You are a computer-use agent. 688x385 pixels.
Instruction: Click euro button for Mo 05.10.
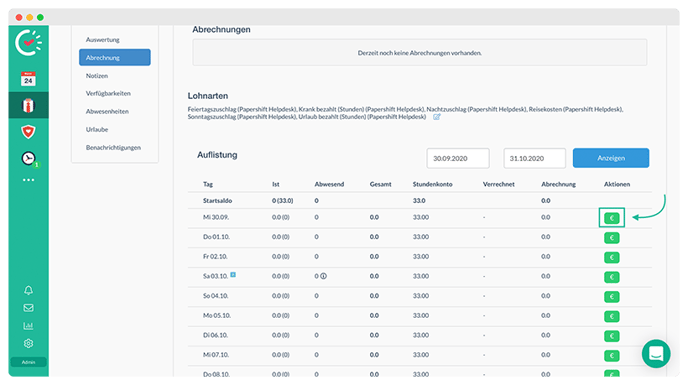[612, 316]
